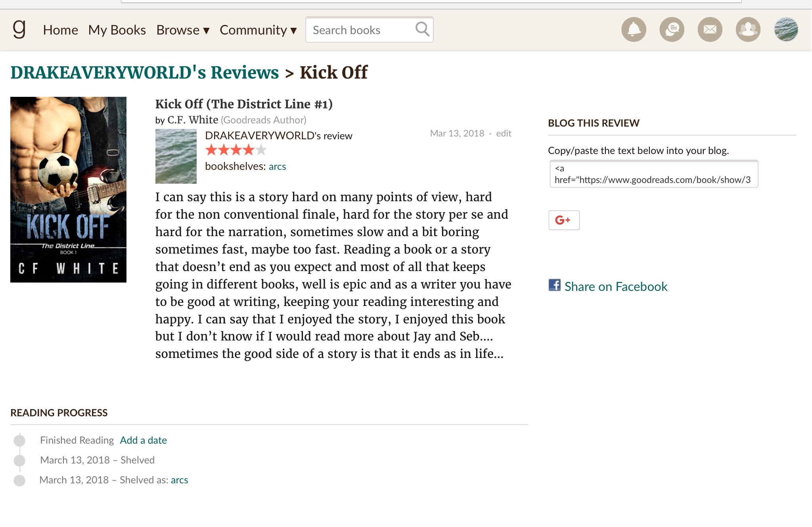Click the Goodreads logo icon
Screen dimensions: 812x527
[x=19, y=29]
